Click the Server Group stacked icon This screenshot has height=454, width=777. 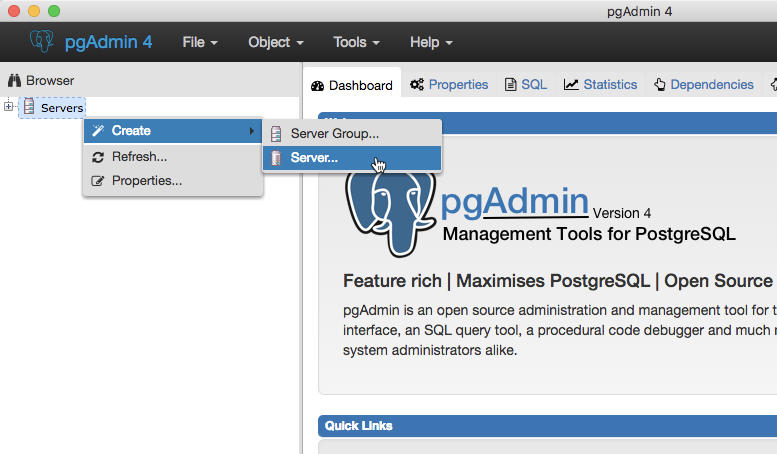pyautogui.click(x=276, y=134)
